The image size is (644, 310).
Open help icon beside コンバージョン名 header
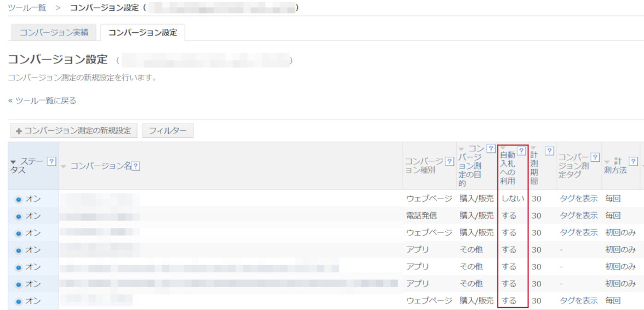click(136, 166)
